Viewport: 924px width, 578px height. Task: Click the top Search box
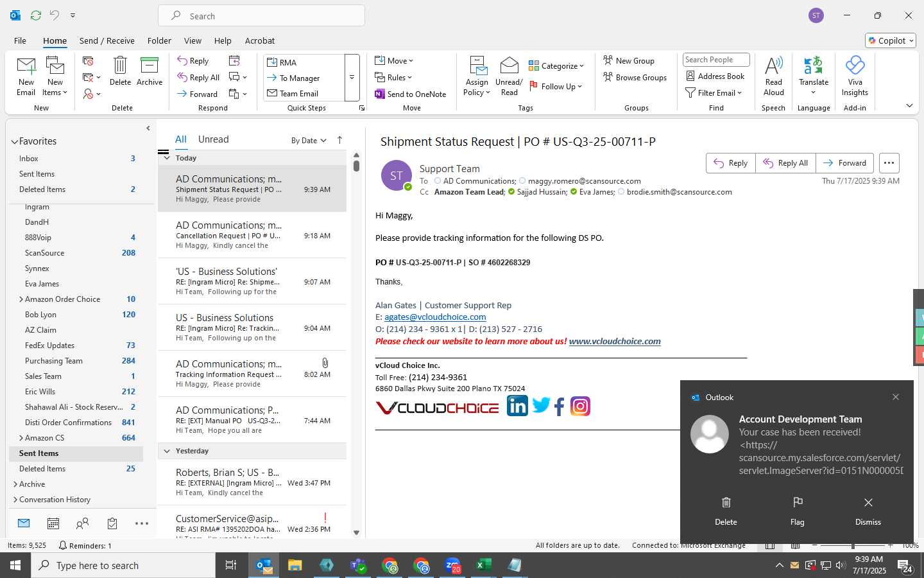click(262, 16)
